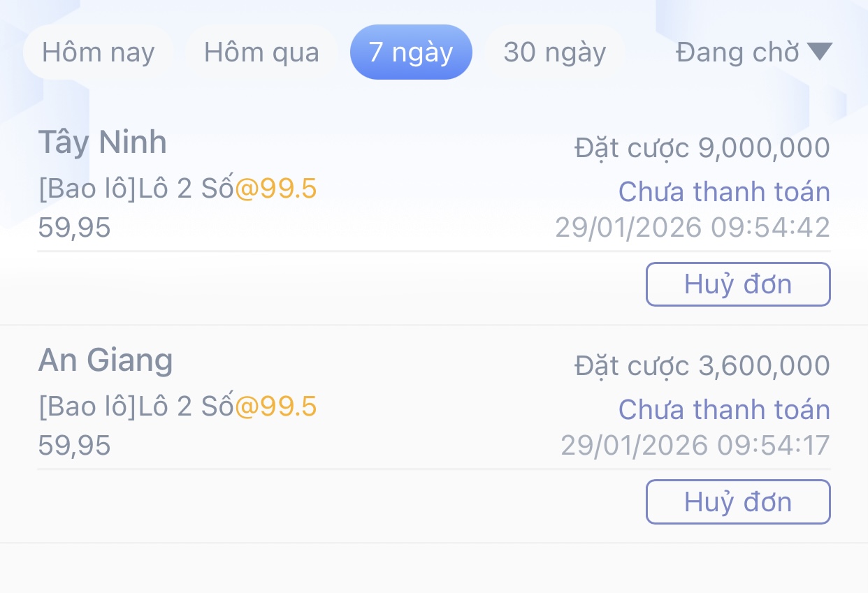Click the Bao lô label under An Giang
This screenshot has height=593, width=868.
click(x=87, y=407)
